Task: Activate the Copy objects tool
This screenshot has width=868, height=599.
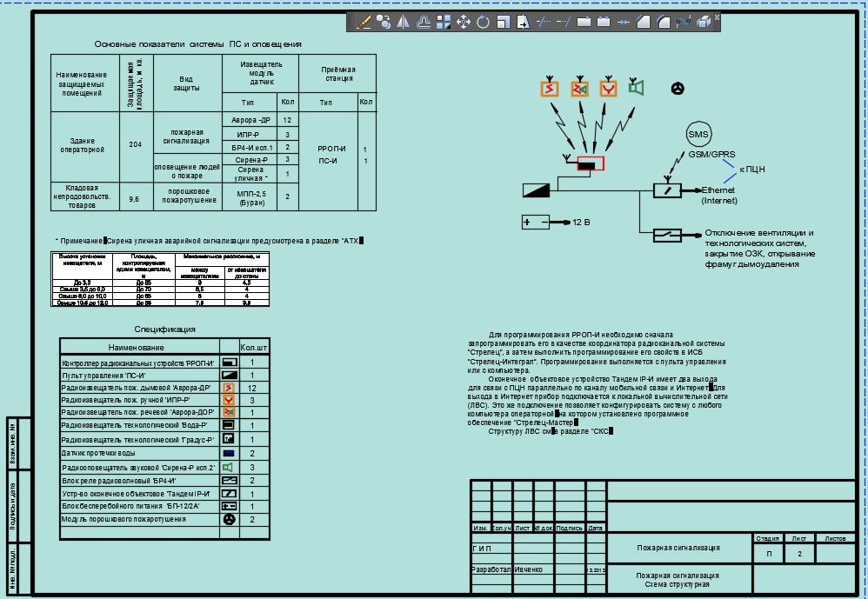Action: pyautogui.click(x=384, y=23)
